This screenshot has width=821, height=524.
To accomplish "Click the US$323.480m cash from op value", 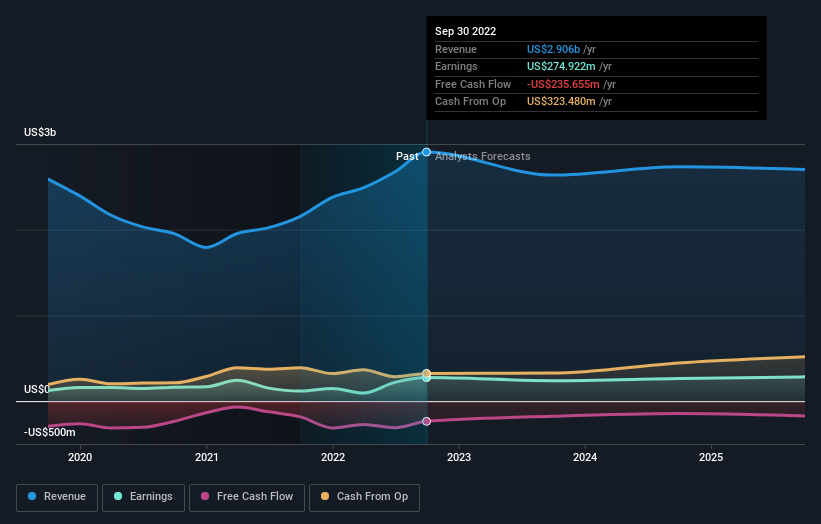I will [561, 102].
